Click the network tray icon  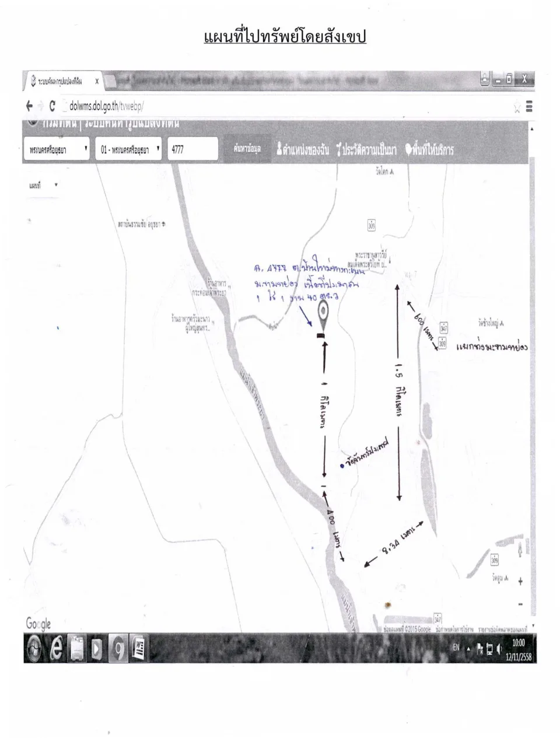tap(489, 649)
